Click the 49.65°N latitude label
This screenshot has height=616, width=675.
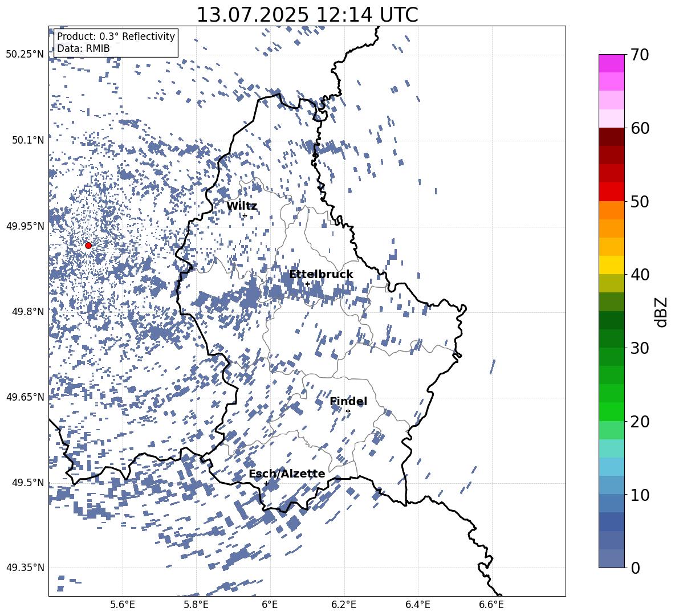coord(25,397)
